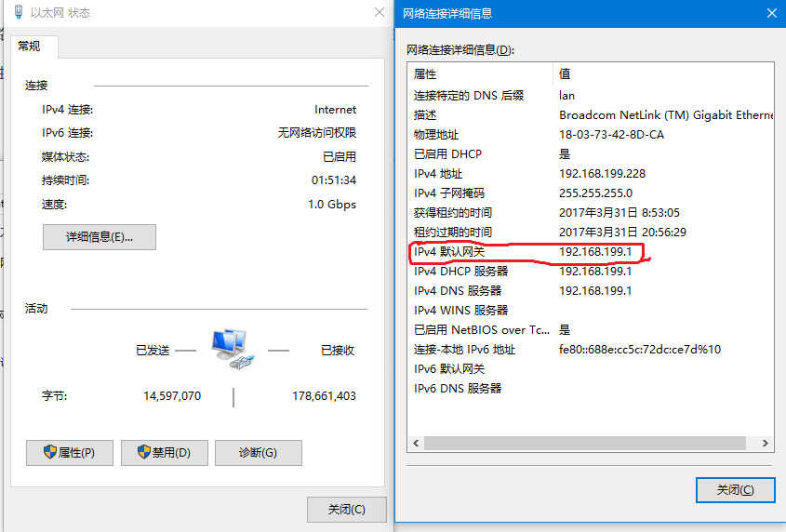This screenshot has width=786, height=532.
Task: Click 关闭(C) in the details dialog
Action: pyautogui.click(x=736, y=490)
